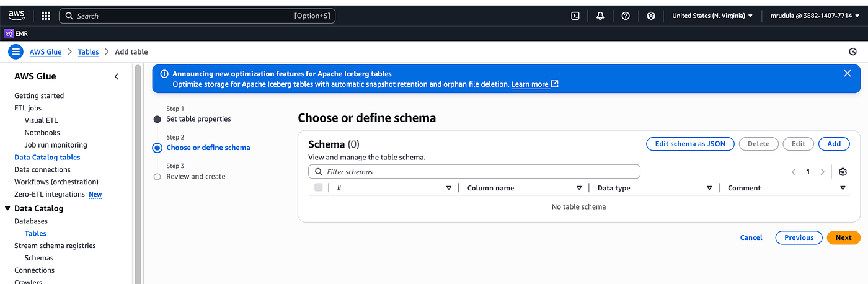This screenshot has height=284, width=868.
Task: Open Connections in sidebar
Action: (35, 270)
